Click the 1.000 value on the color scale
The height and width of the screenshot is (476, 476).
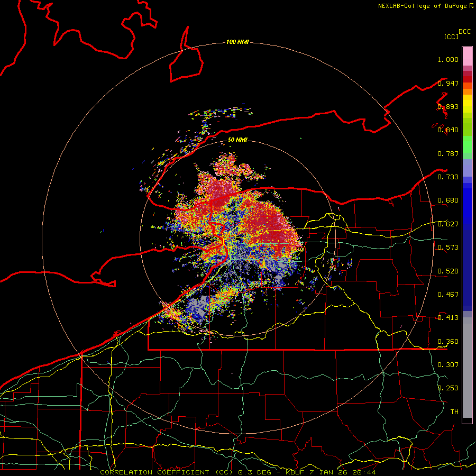pyautogui.click(x=448, y=59)
